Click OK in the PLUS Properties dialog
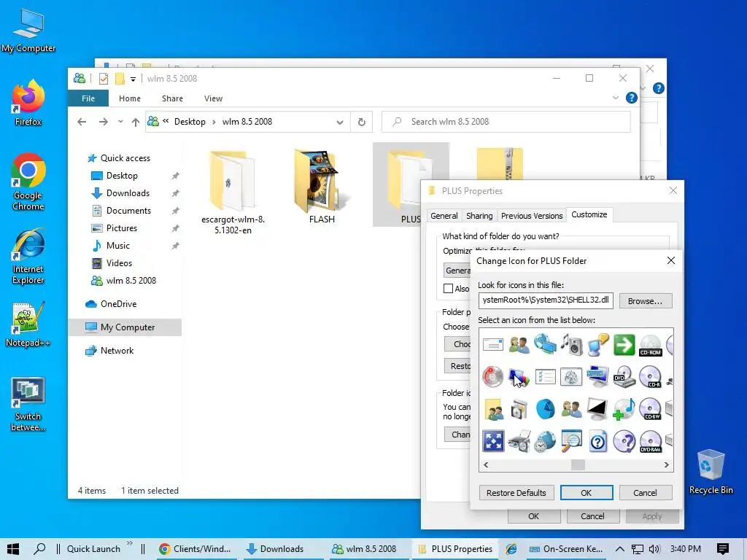The image size is (747, 560). pyautogui.click(x=533, y=516)
